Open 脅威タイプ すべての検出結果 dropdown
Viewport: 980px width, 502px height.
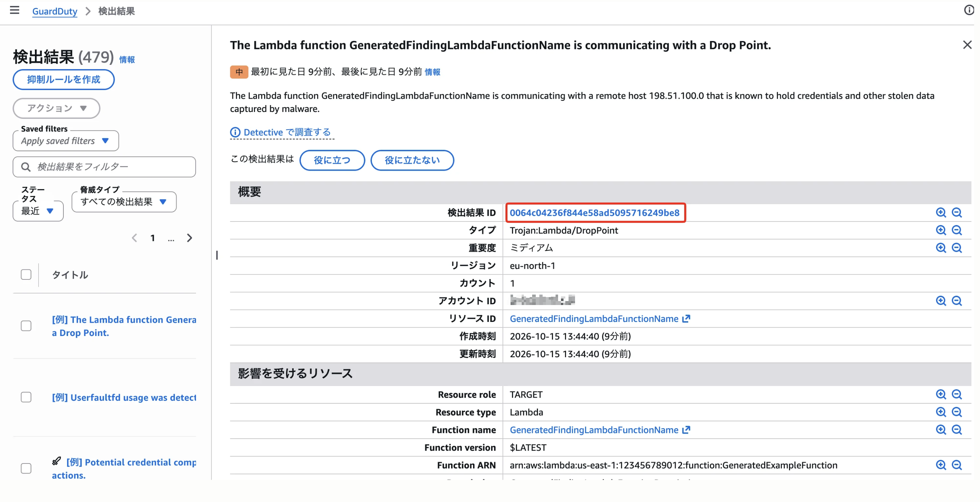[x=124, y=202]
